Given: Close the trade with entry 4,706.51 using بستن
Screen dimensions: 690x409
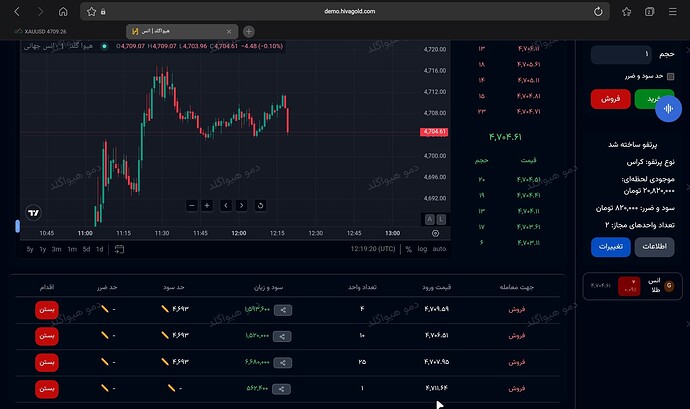Looking at the screenshot, I should (x=47, y=336).
